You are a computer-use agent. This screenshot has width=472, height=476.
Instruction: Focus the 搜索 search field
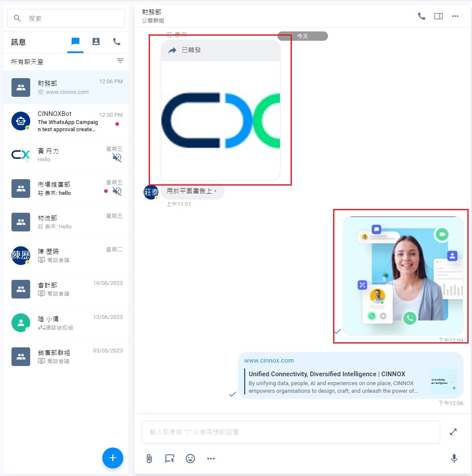[66, 18]
